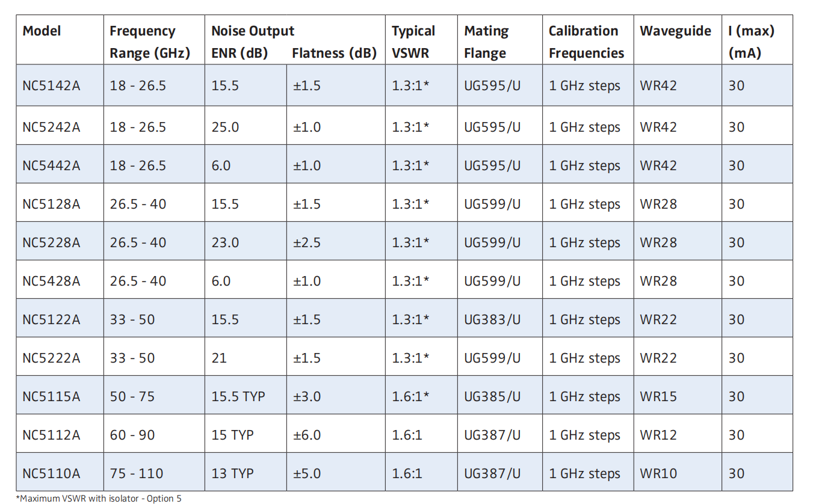Click the Model column header
Viewport: 819px width, 504px height.
coord(42,31)
